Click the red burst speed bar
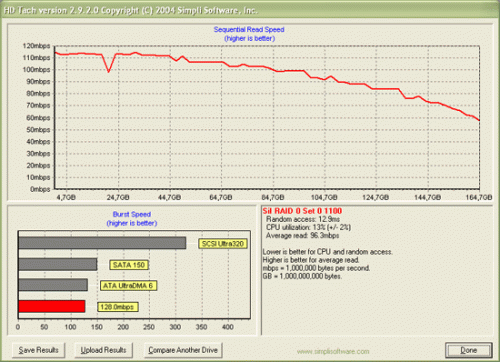The image size is (500, 362). click(x=52, y=306)
